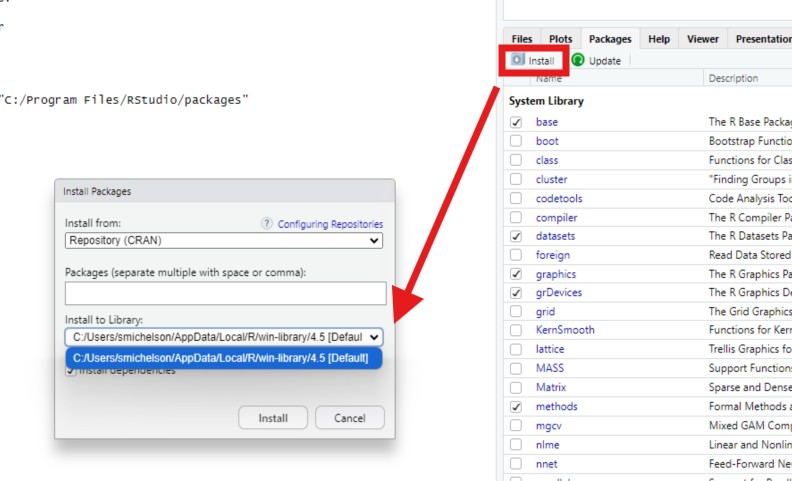The height and width of the screenshot is (481, 792).
Task: Open the KernSmooth package link
Action: click(565, 330)
